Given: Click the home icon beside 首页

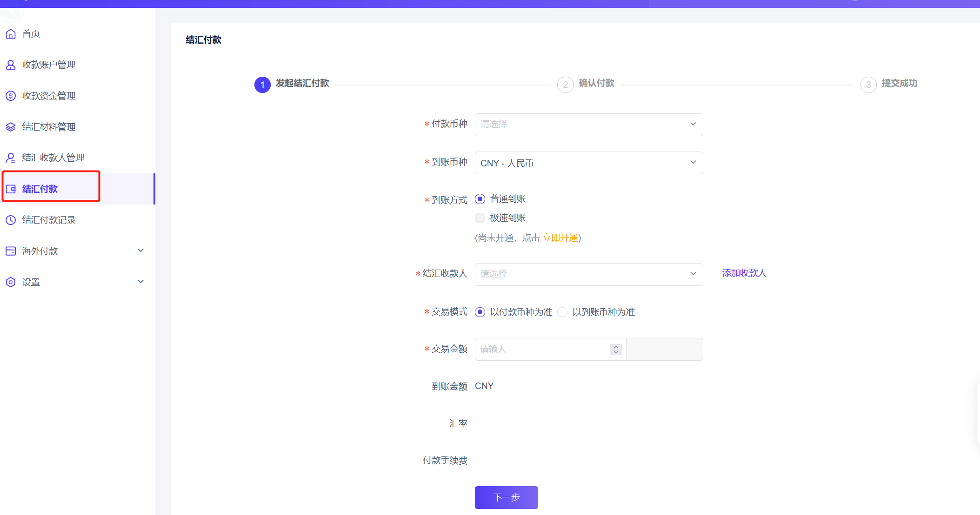Looking at the screenshot, I should 11,34.
